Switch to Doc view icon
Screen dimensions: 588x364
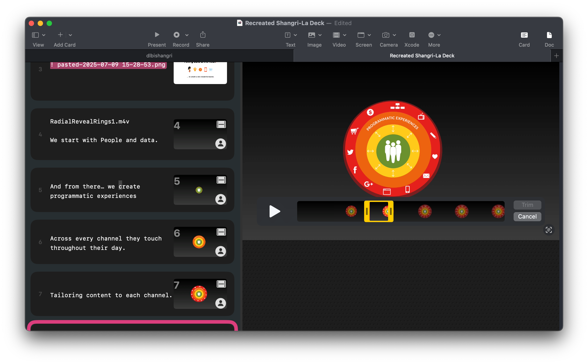[549, 35]
